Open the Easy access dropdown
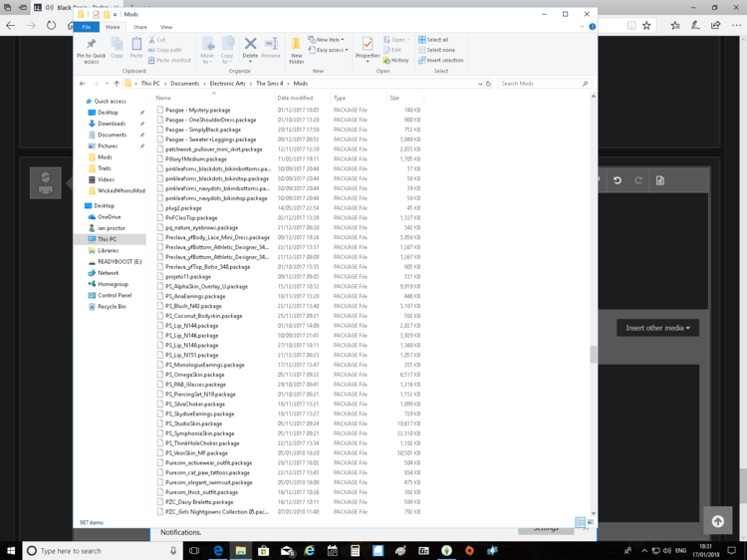 pyautogui.click(x=329, y=50)
